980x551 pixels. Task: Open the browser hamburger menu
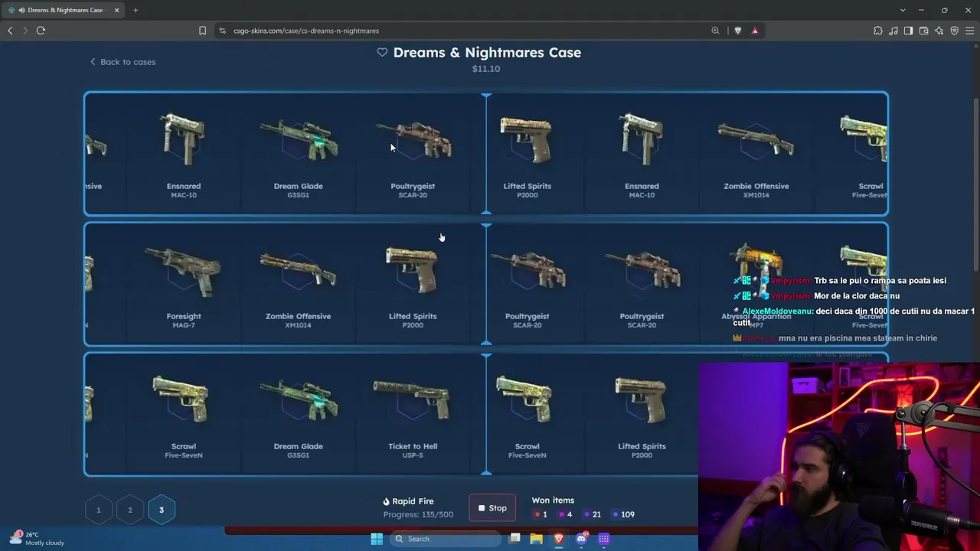(x=969, y=31)
